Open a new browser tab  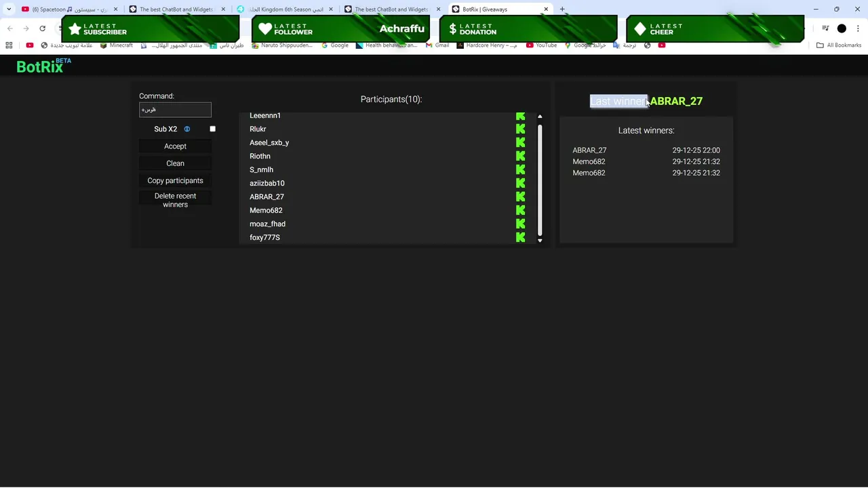pyautogui.click(x=562, y=9)
